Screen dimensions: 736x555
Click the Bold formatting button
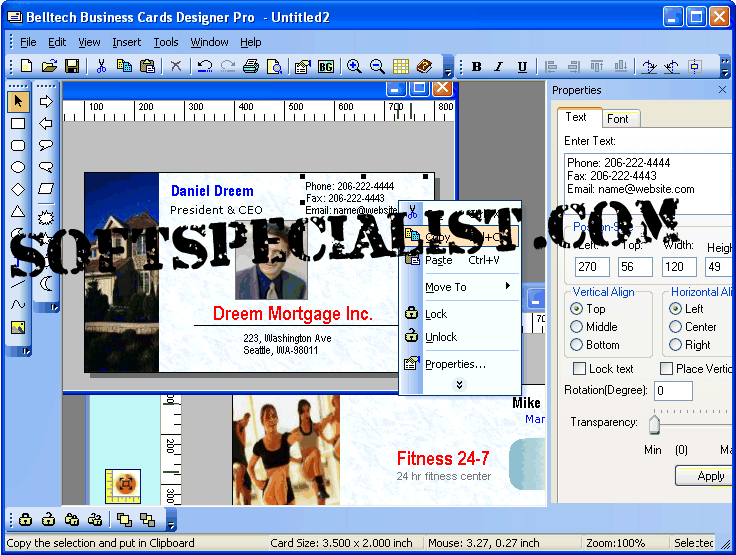click(476, 67)
